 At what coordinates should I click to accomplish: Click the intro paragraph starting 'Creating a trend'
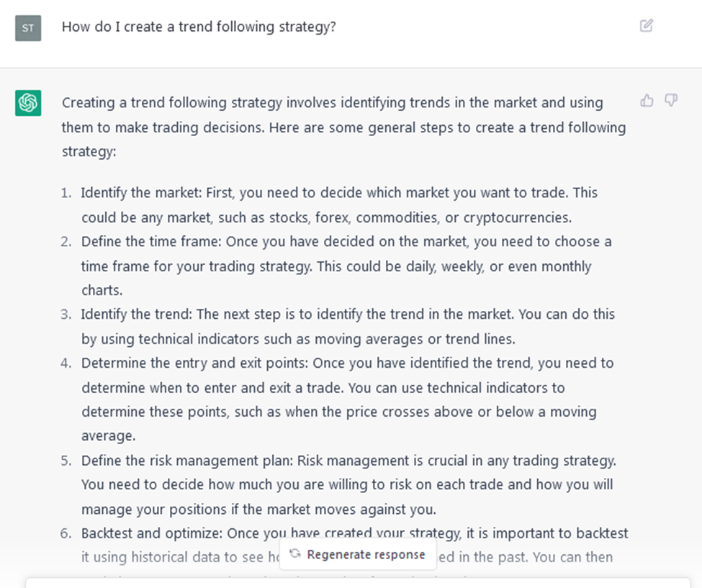344,127
